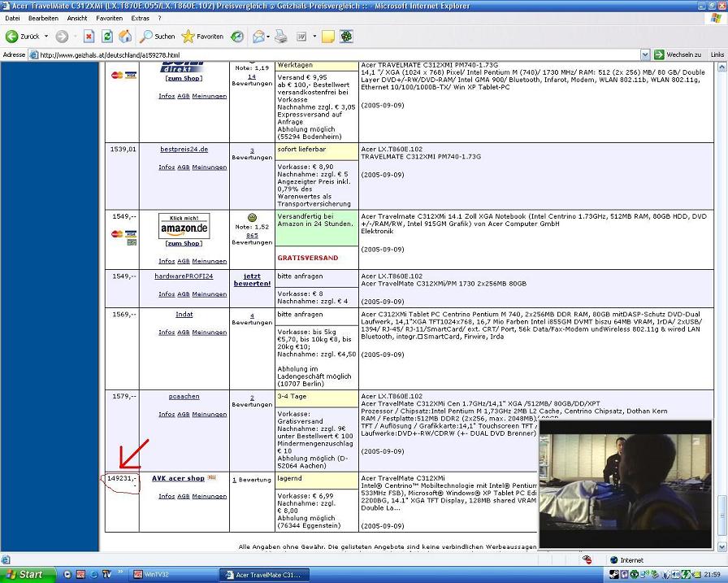This screenshot has height=583, width=728.
Task: Launch ICQ via the green flower icon
Action: tap(346, 37)
